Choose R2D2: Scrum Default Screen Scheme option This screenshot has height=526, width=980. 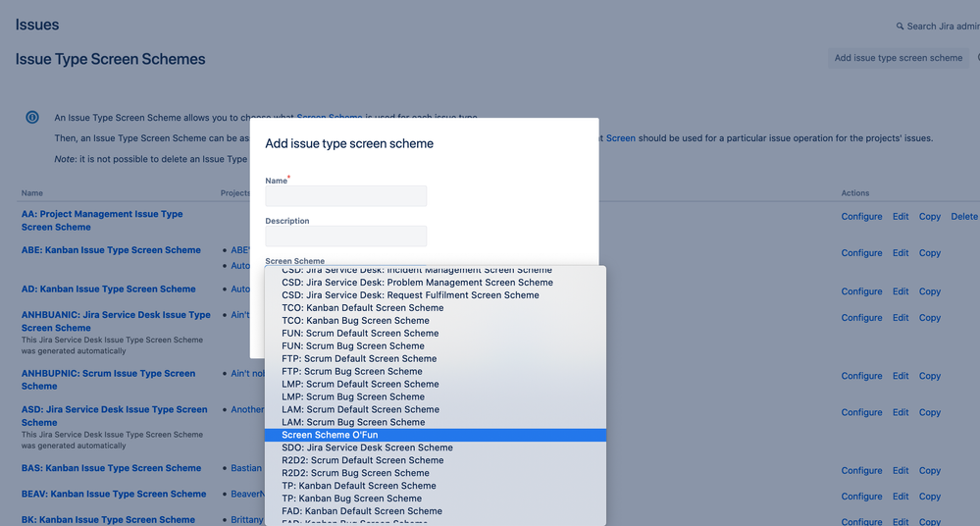tap(435, 460)
